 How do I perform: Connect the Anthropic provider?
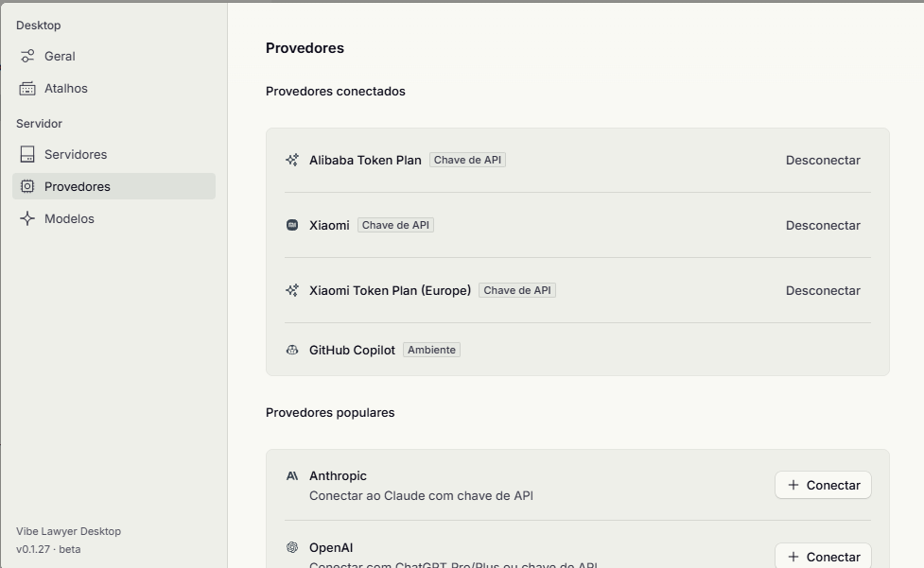pyautogui.click(x=823, y=485)
